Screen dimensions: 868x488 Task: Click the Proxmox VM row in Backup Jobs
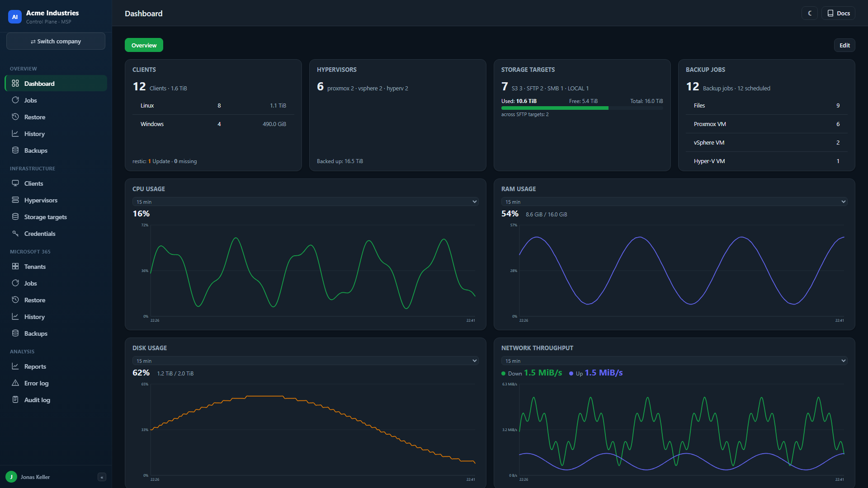click(767, 124)
